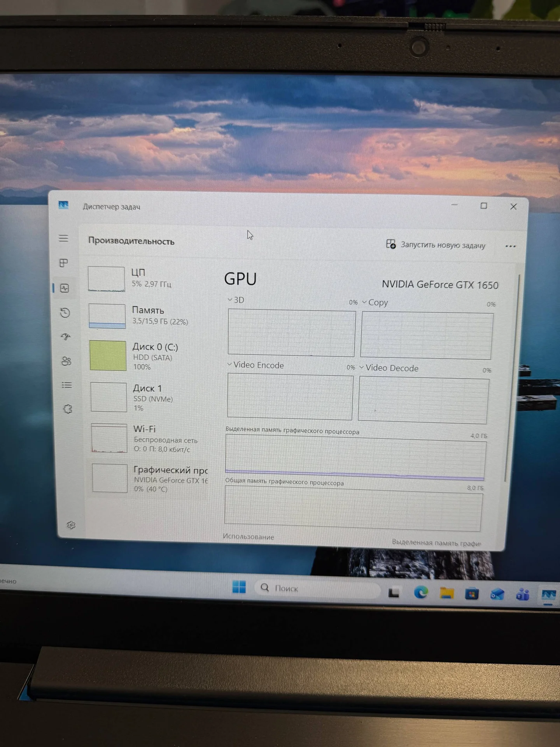Expand the Video Decode engine dropdown
Screen dimensions: 560x747
click(362, 367)
